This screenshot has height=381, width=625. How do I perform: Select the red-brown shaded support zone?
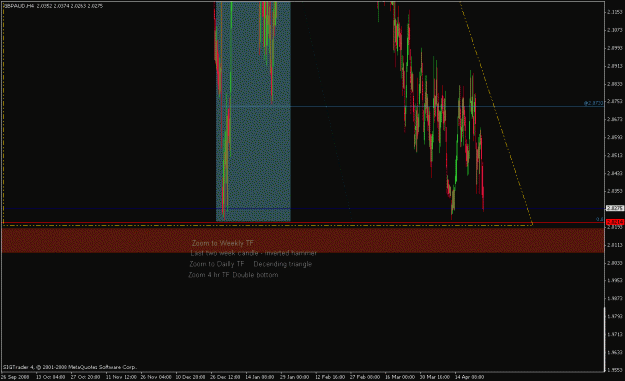tap(303, 240)
